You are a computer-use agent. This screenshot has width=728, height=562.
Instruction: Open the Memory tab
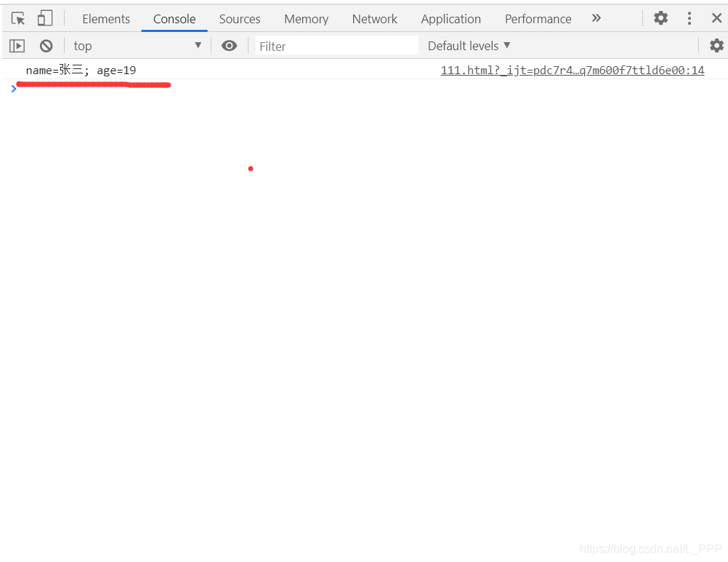(x=306, y=19)
